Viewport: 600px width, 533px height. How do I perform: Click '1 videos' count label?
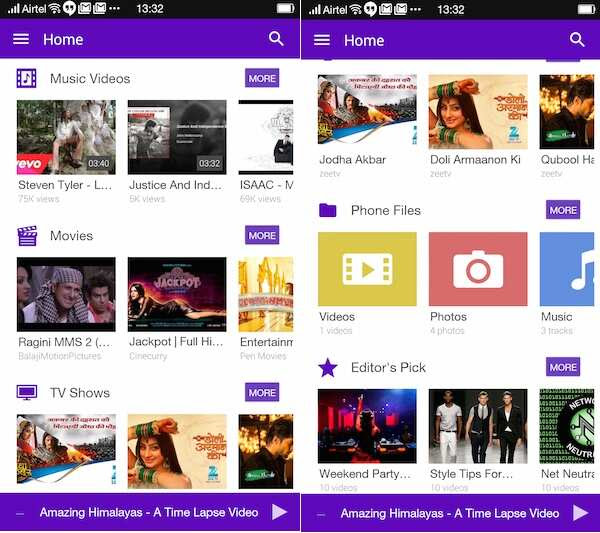pos(336,330)
